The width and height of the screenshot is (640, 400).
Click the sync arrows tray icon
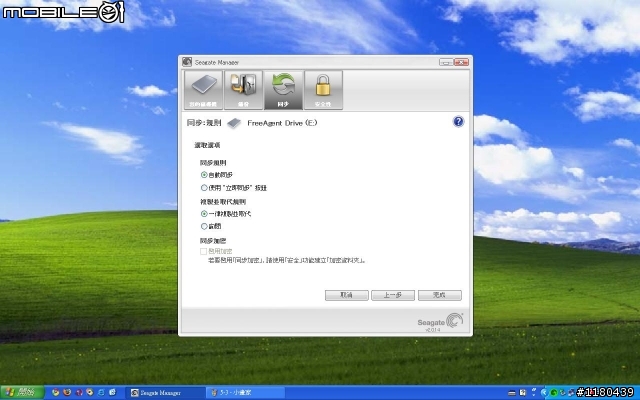(563, 393)
